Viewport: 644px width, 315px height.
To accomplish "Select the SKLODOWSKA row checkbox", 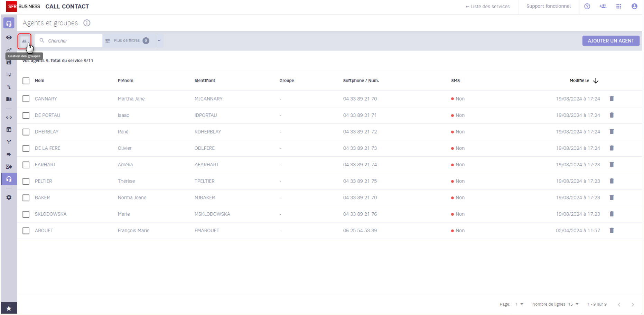I will pyautogui.click(x=26, y=214).
